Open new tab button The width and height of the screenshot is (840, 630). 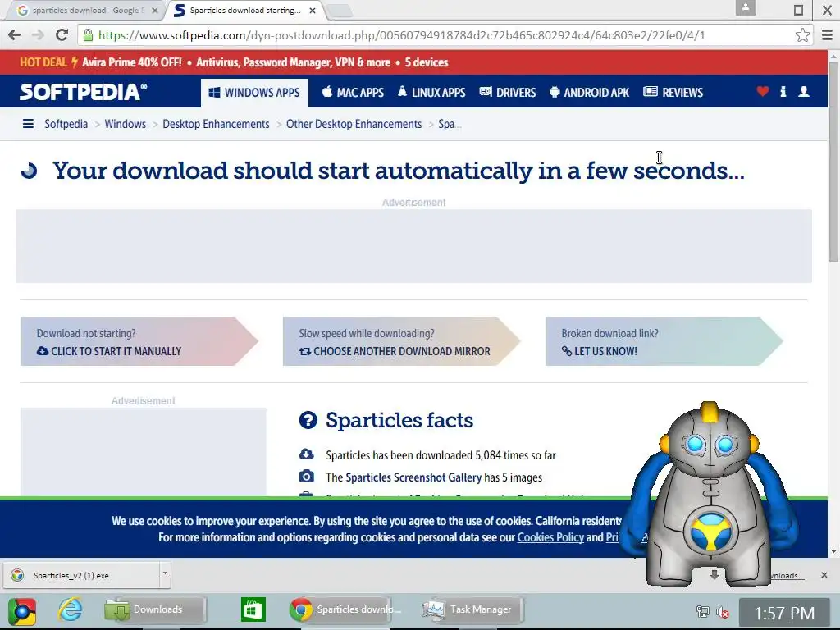coord(339,10)
